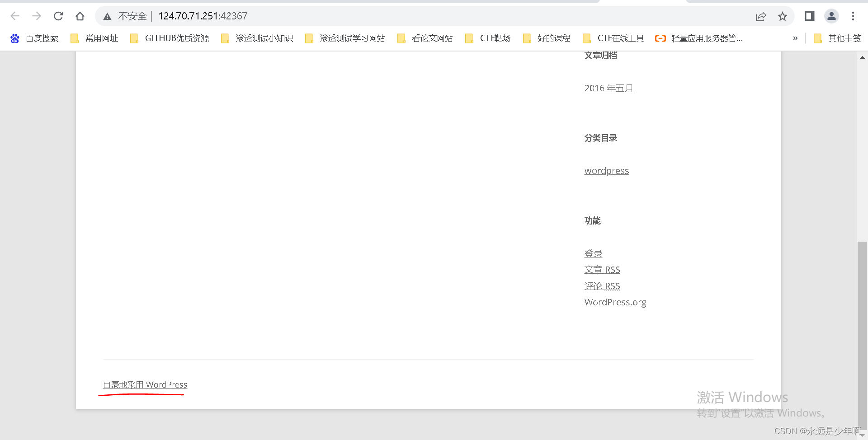Open the 渗透测试小知识 bookmarks folder

257,38
